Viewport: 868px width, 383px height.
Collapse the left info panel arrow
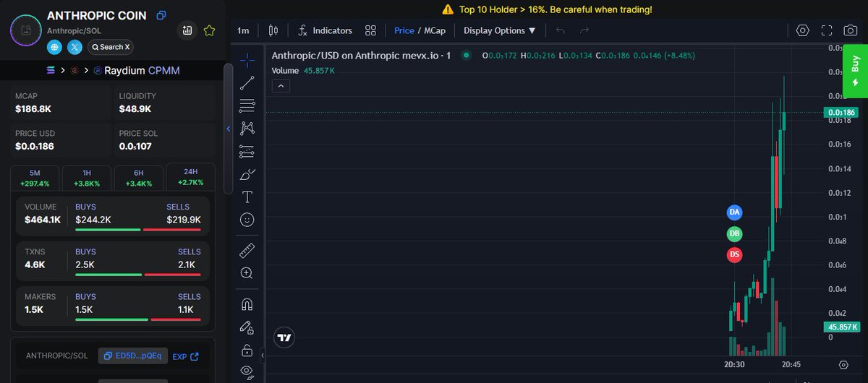[229, 129]
